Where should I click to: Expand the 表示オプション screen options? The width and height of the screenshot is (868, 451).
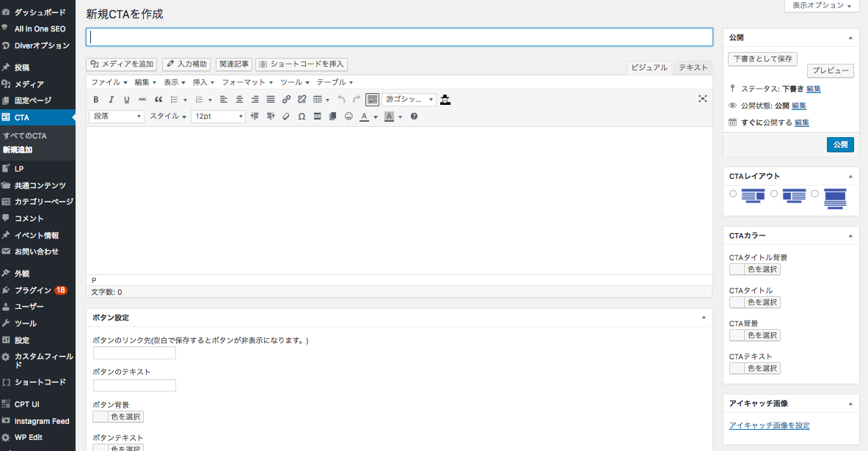pos(822,6)
